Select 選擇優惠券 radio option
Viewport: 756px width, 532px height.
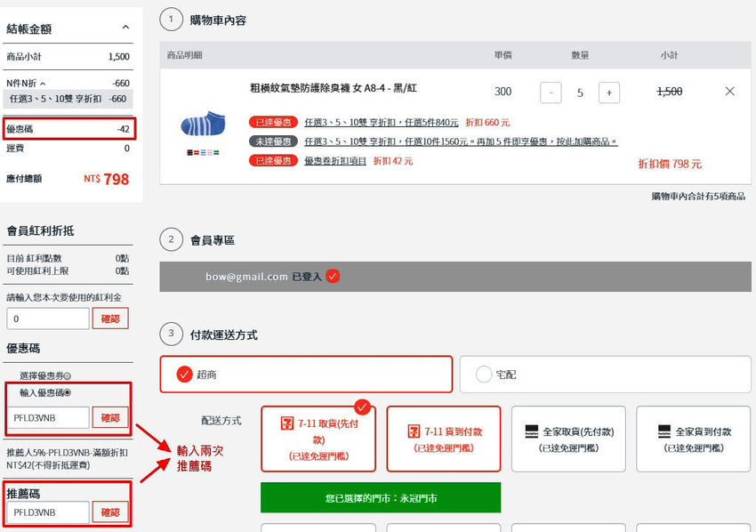pyautogui.click(x=68, y=375)
